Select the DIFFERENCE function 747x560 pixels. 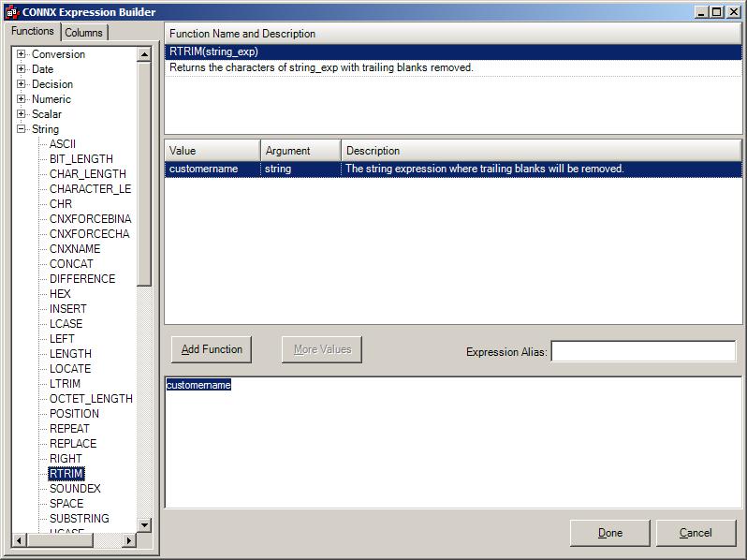tap(82, 279)
